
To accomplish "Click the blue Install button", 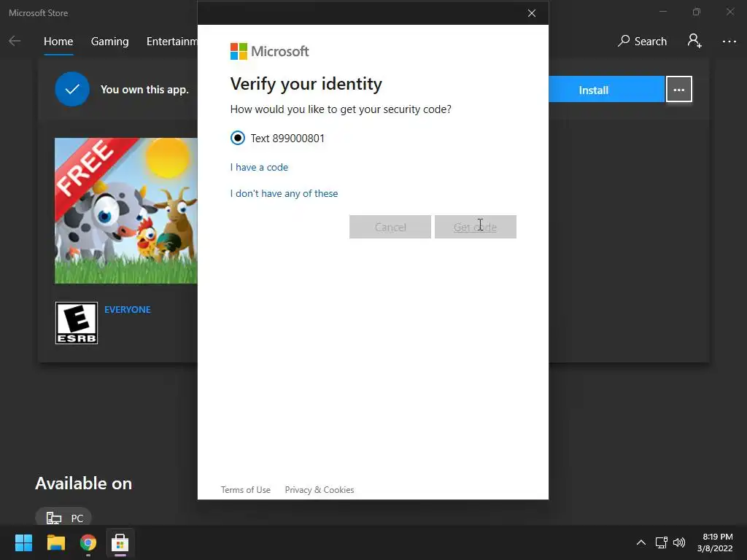I will point(606,90).
